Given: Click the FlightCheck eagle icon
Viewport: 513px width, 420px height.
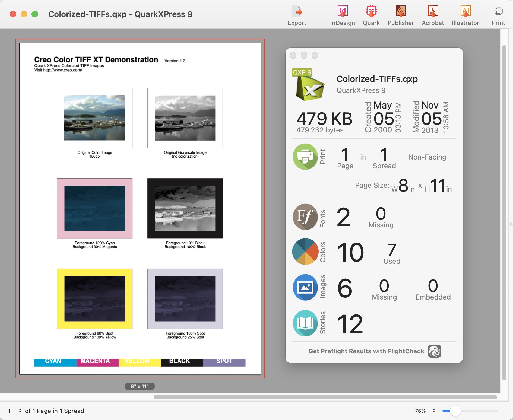Looking at the screenshot, I should 435,351.
